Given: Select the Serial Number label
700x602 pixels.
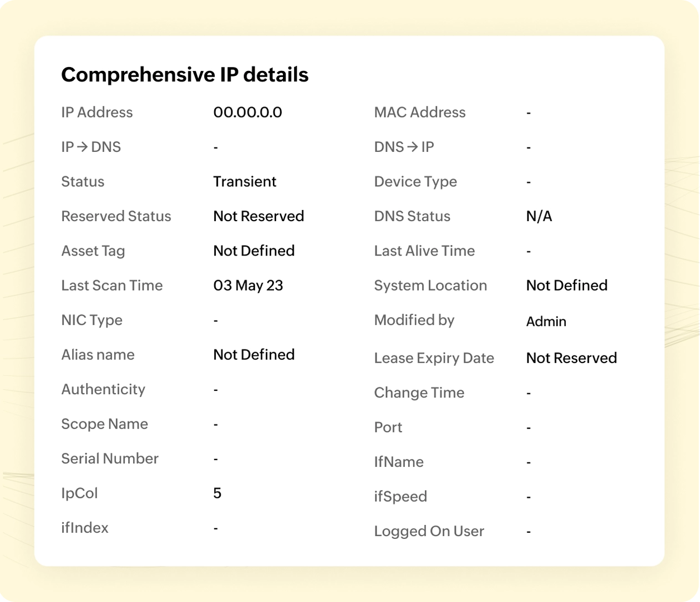Looking at the screenshot, I should [110, 458].
